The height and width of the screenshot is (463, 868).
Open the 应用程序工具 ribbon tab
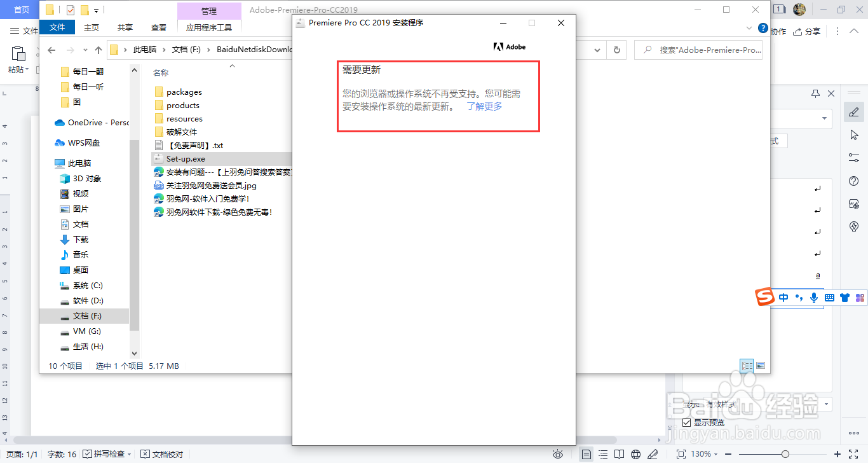tap(209, 27)
